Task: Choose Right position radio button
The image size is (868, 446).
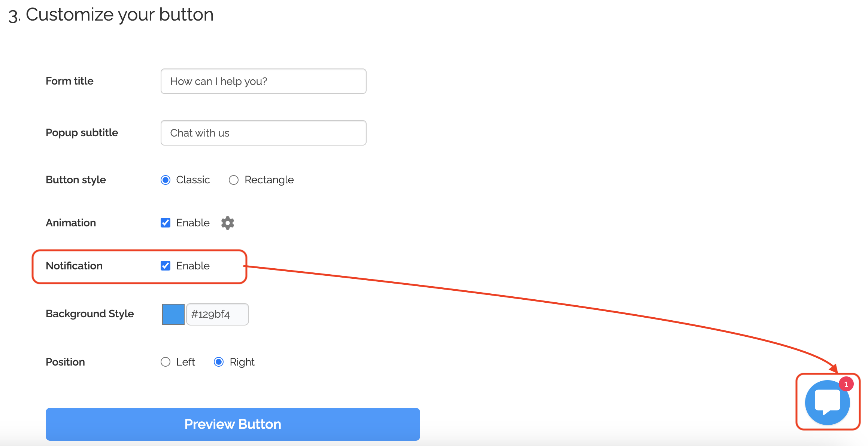Action: pos(219,362)
